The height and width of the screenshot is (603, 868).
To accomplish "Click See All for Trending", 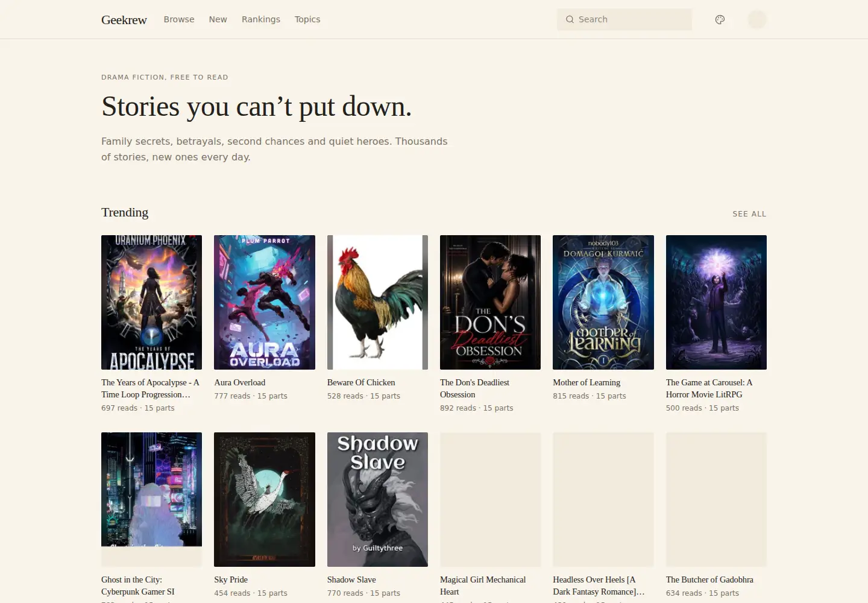I will pos(749,213).
